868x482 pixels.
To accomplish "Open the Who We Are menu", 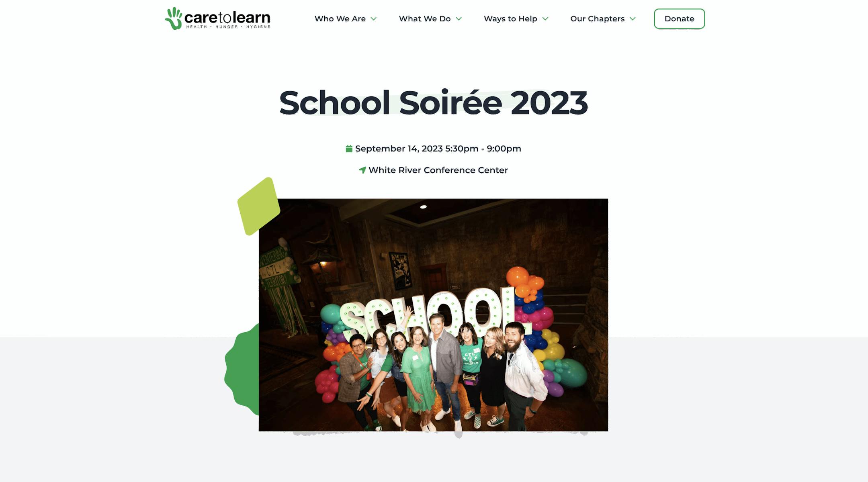I will click(340, 19).
